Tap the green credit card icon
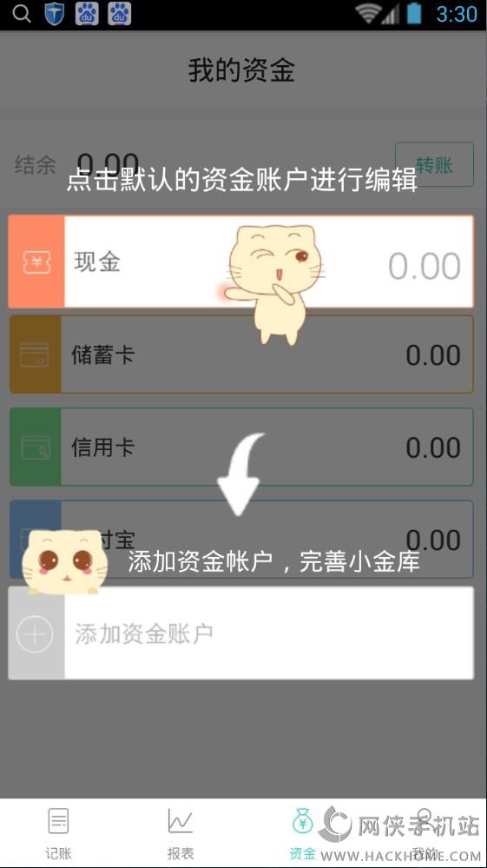This screenshot has height=868, width=487. tap(36, 447)
